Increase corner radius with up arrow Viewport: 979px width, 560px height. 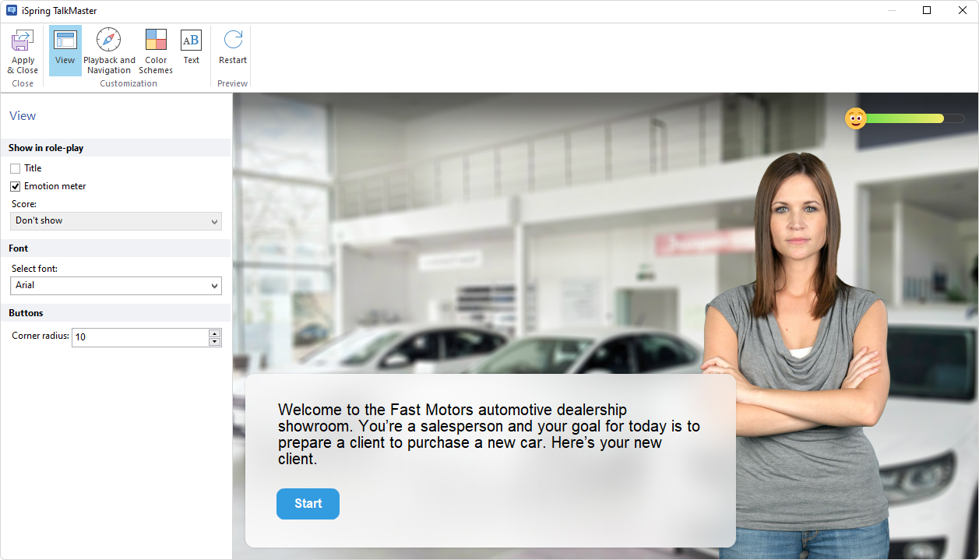point(215,333)
